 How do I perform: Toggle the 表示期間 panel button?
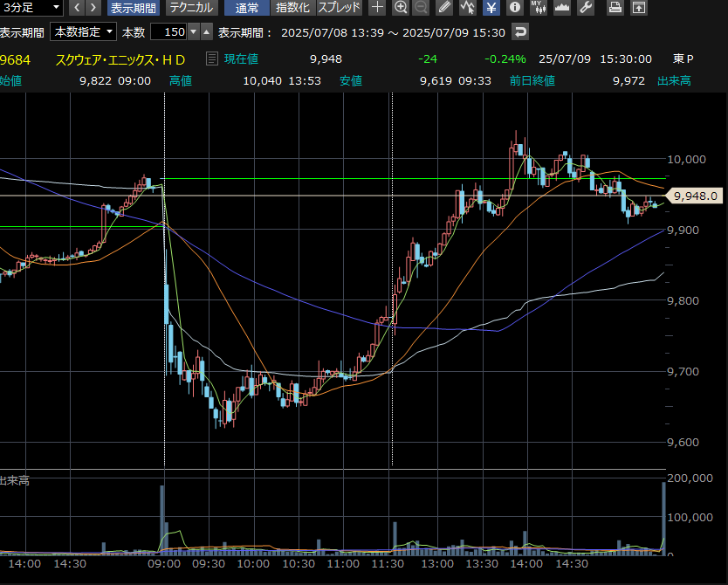[x=134, y=8]
